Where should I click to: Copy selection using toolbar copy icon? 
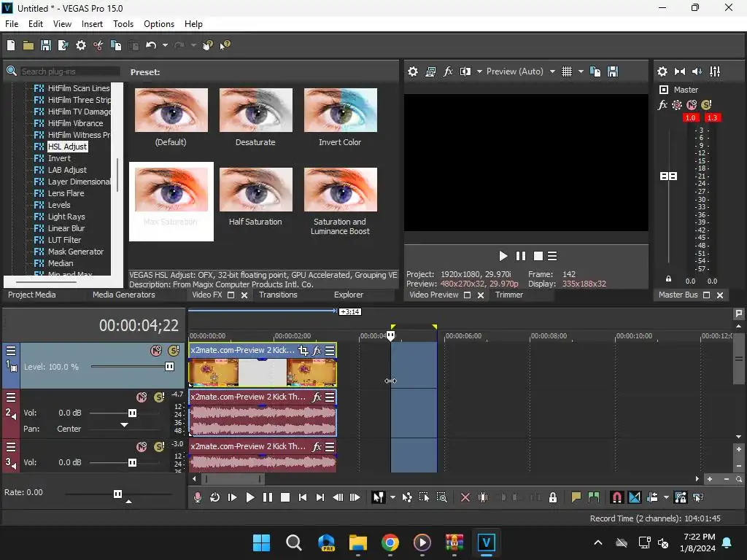pos(116,45)
